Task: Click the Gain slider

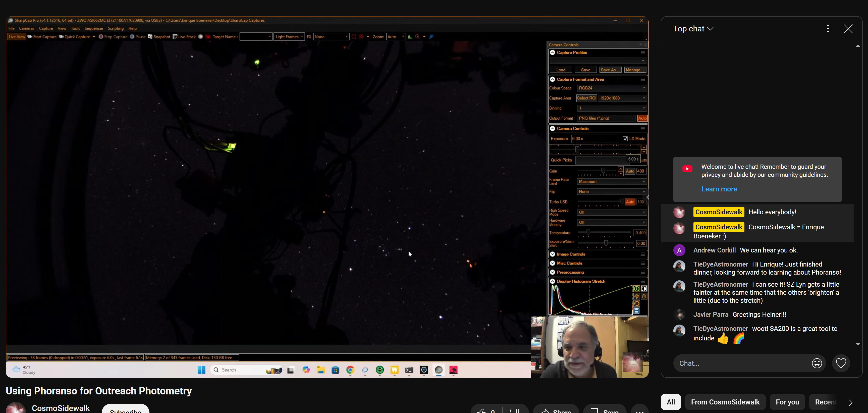Action: pos(597,171)
